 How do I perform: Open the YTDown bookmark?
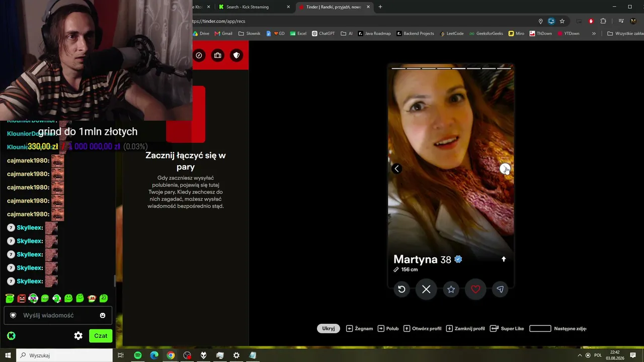tap(569, 34)
